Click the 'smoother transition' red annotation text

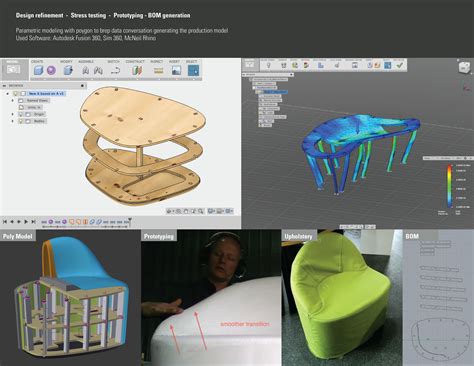tap(245, 324)
